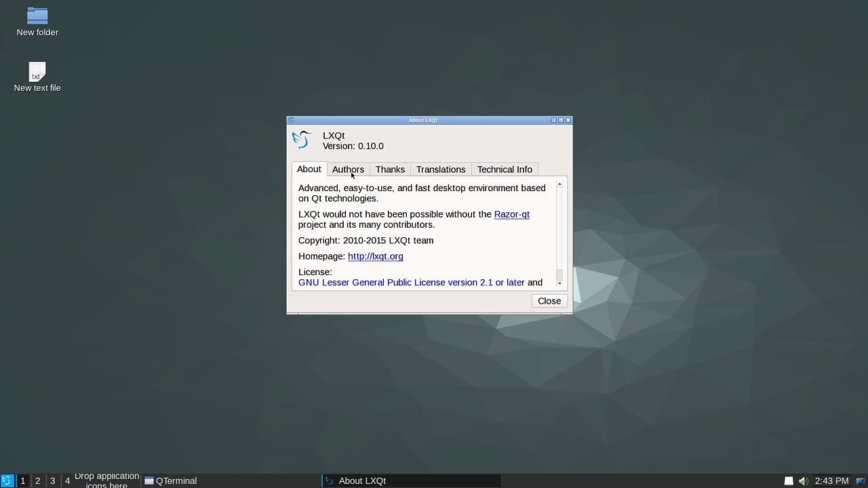View the Technical Info tab

tap(505, 169)
